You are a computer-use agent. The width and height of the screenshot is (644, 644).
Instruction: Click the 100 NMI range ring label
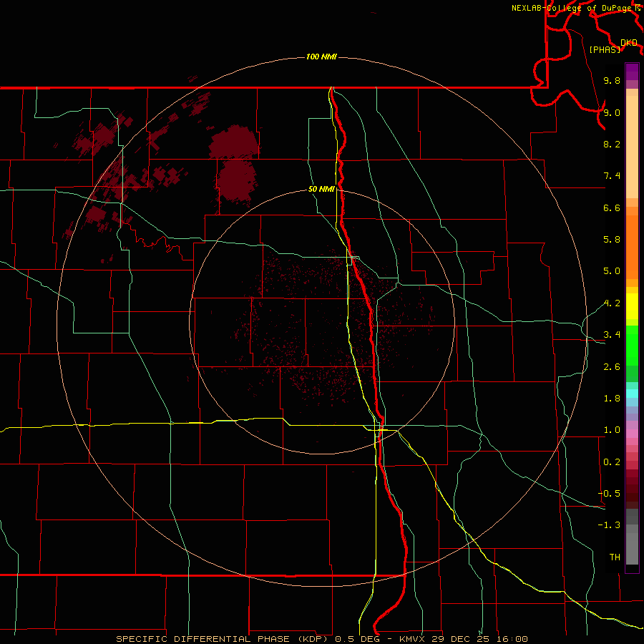[x=321, y=57]
